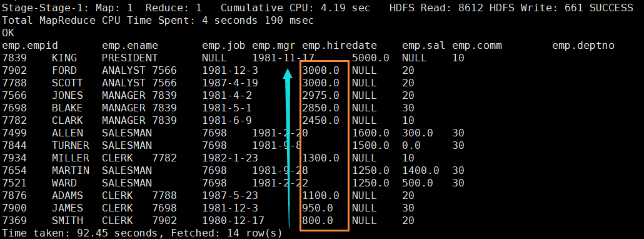Click salary 800.0
644x239 pixels.
(318, 220)
